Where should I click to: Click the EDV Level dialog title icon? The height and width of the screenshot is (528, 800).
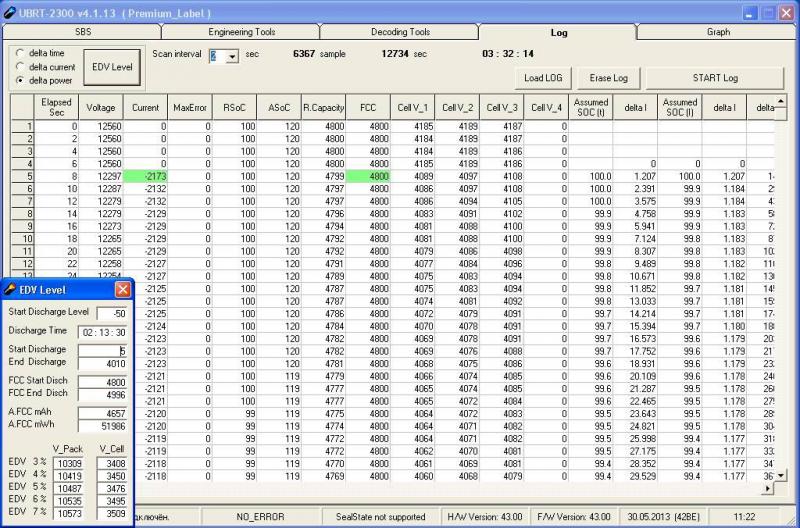[9, 290]
